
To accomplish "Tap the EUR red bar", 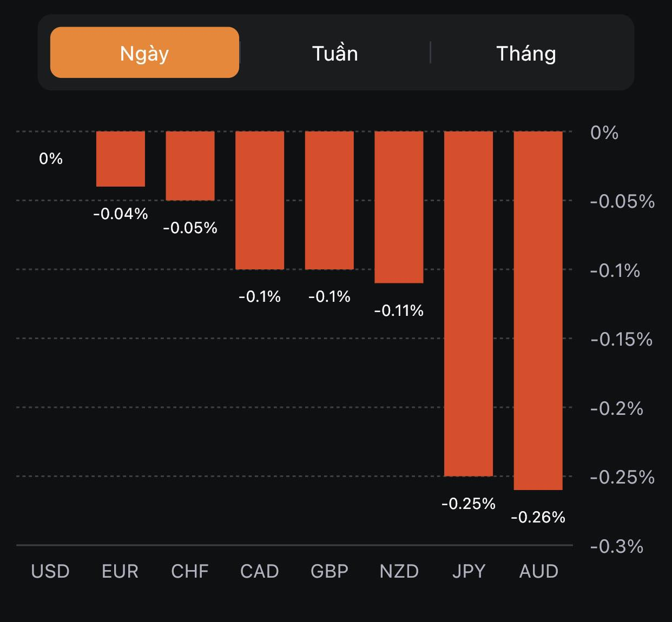I will (x=121, y=159).
